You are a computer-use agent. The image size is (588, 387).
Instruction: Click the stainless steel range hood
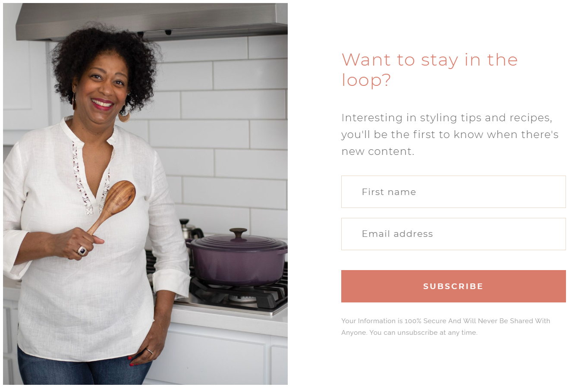coord(152,21)
